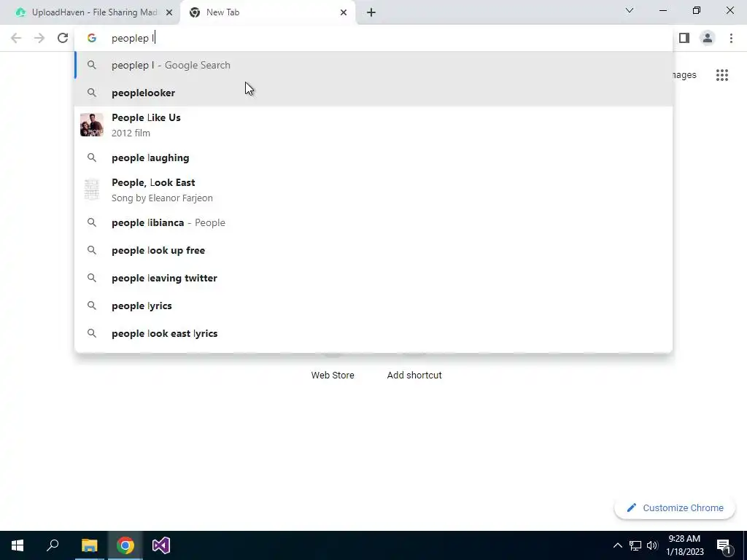Click the Chrome taskbar icon

[x=125, y=545]
